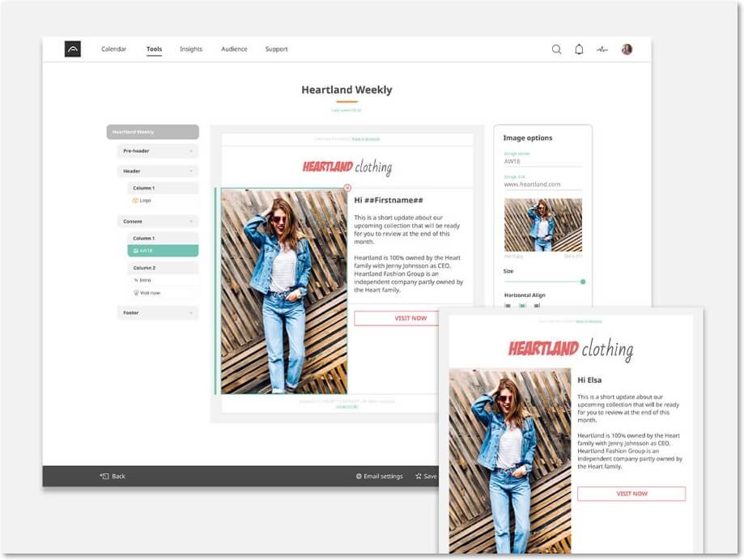Expand the Pre-header section arrow
This screenshot has height=560, width=744.
pos(191,151)
